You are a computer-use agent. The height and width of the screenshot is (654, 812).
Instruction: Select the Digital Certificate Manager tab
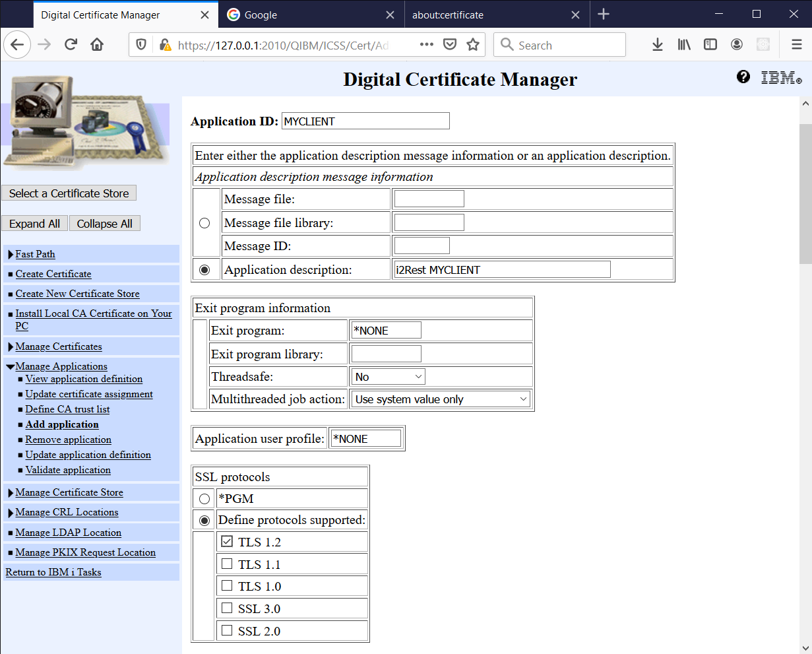click(125, 15)
